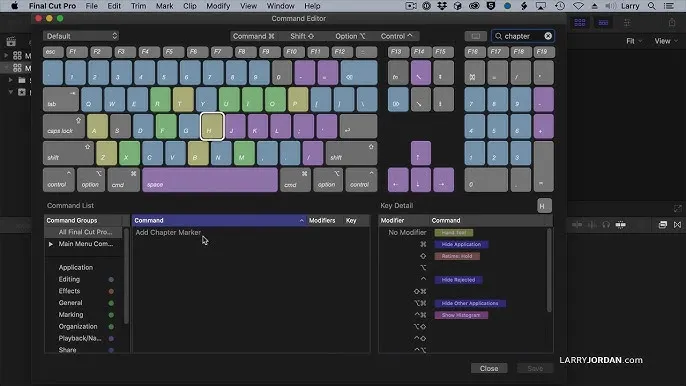Viewport: 686px width, 386px height.
Task: Clear the chapter search field
Action: pyautogui.click(x=548, y=36)
